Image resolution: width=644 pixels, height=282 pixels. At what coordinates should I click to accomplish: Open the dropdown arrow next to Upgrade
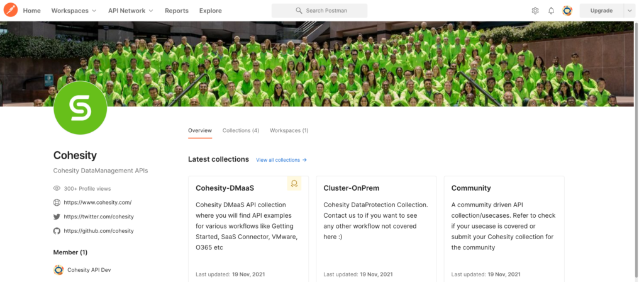pos(630,11)
